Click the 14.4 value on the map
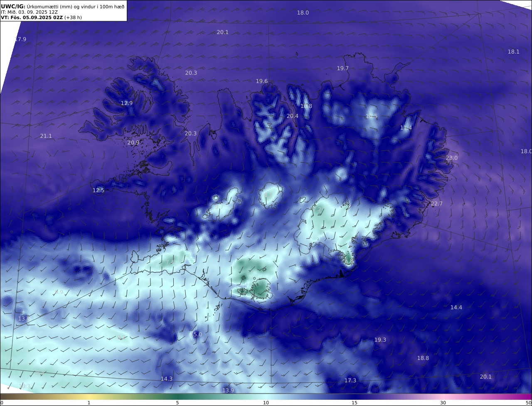Viewport: 532px width, 406px height. [x=456, y=307]
